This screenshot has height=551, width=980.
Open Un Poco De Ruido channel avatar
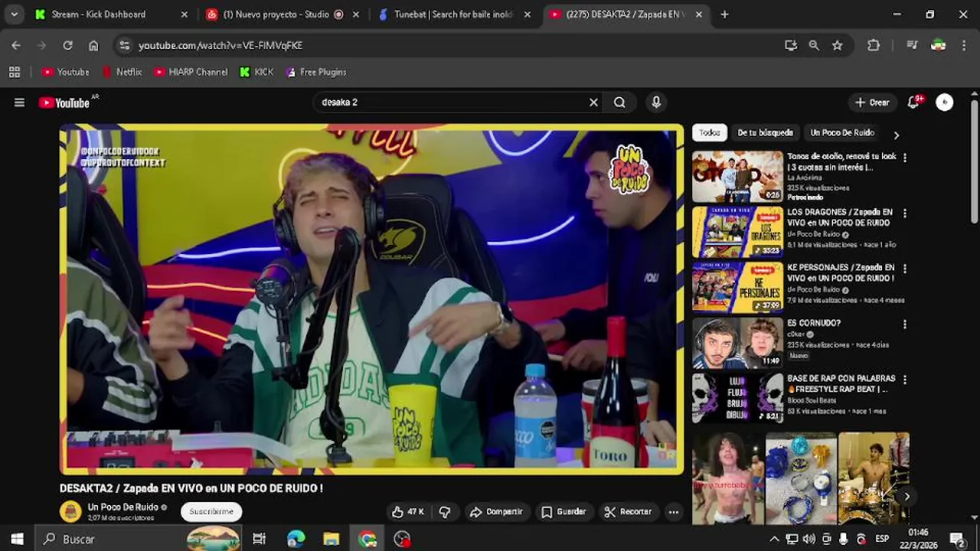(70, 511)
